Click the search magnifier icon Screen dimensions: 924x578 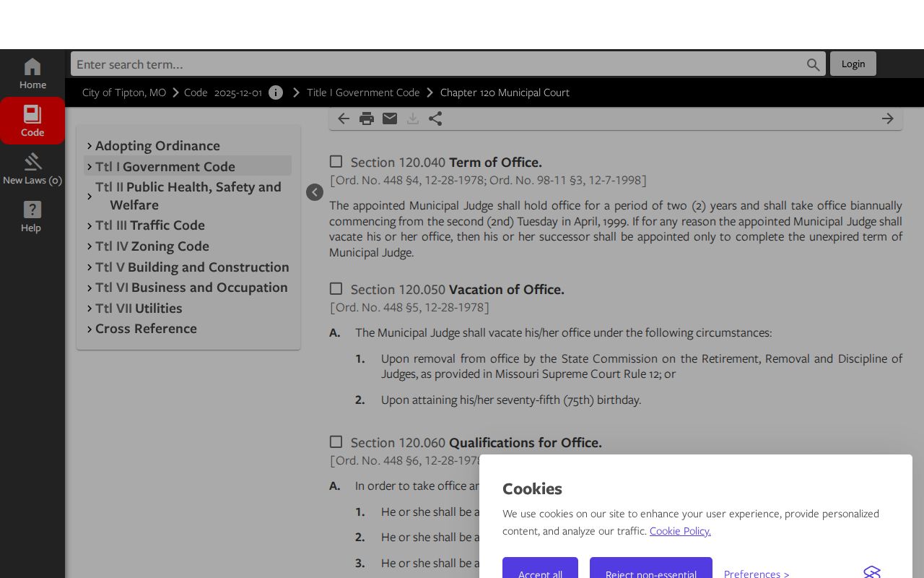(x=814, y=64)
